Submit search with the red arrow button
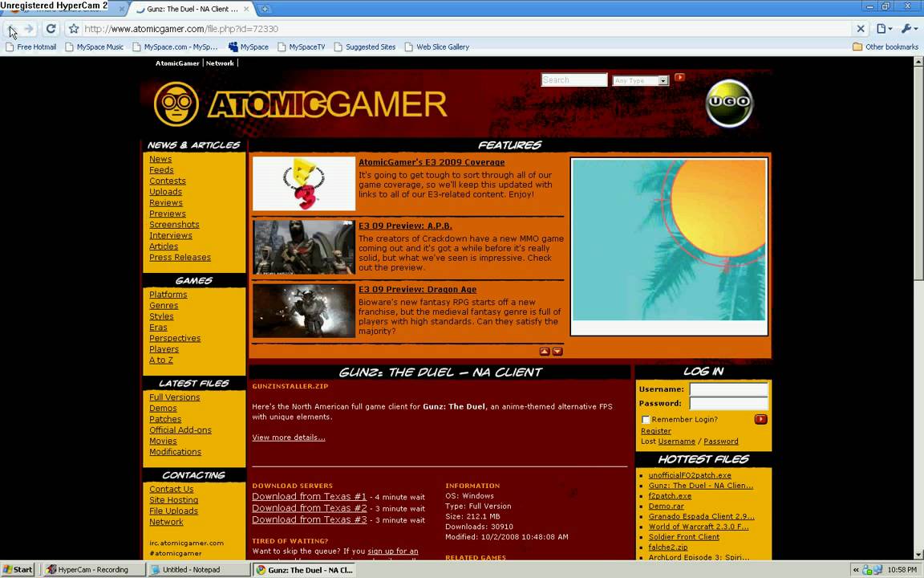This screenshot has height=578, width=924. pyautogui.click(x=679, y=77)
